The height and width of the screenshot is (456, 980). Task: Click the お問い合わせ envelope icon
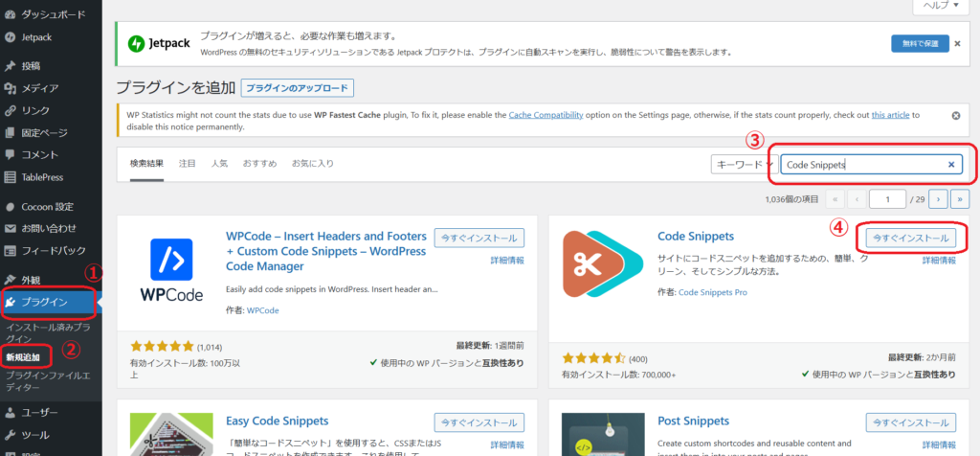pyautogui.click(x=10, y=228)
